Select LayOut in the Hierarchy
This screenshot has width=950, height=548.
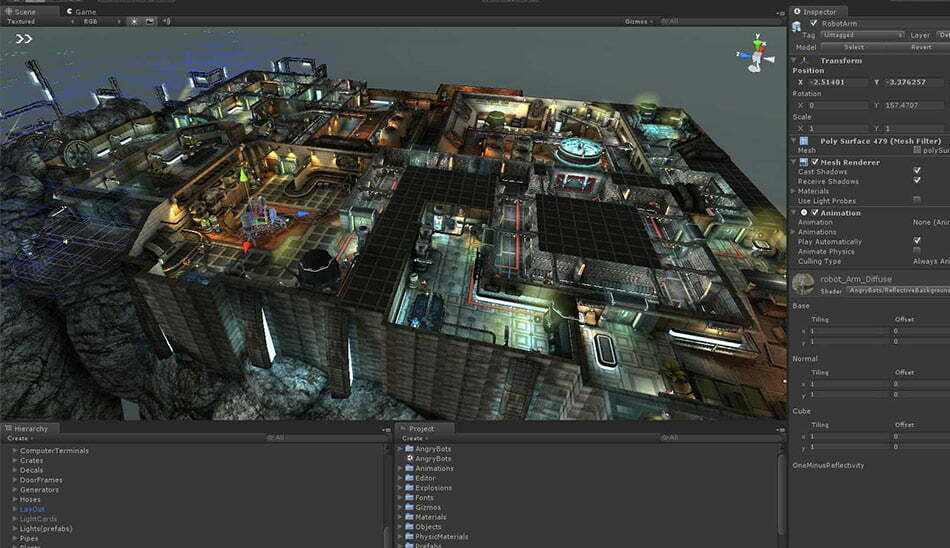32,509
